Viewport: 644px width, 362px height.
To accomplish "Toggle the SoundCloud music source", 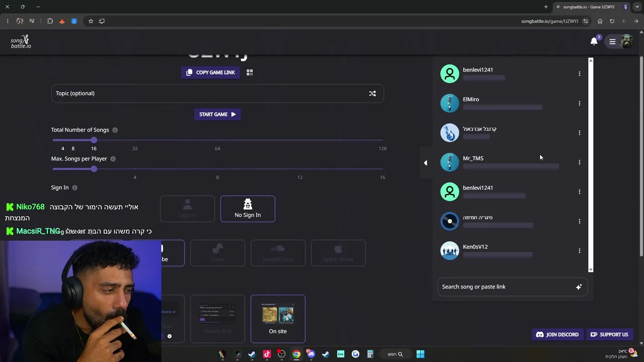I will coord(278,253).
